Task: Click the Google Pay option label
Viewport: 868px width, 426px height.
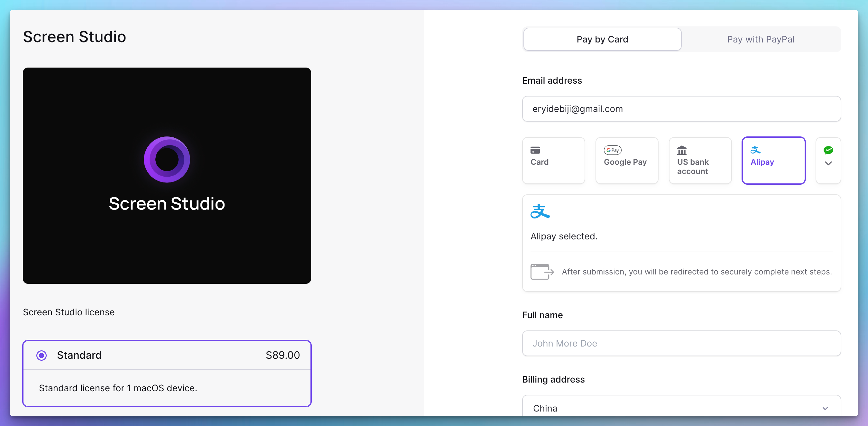Action: (625, 162)
